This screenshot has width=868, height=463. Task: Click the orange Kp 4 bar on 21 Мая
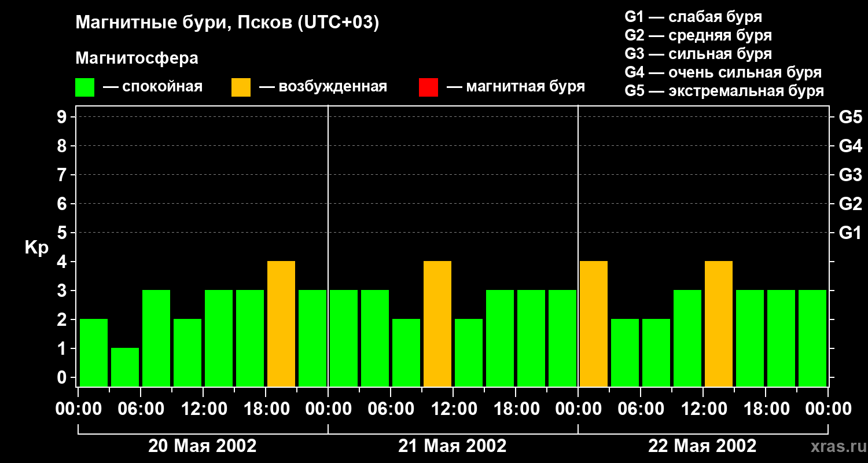(x=437, y=324)
